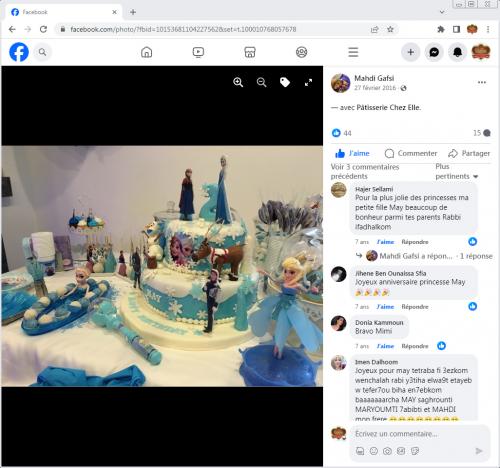Enter full screen photo view
This screenshot has height=468, width=500.
[x=309, y=82]
